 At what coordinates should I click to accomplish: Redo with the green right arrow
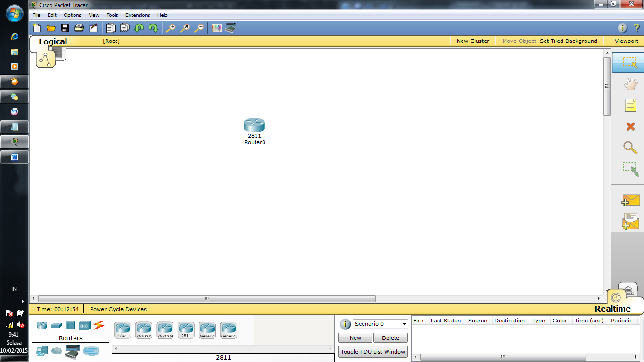click(153, 28)
